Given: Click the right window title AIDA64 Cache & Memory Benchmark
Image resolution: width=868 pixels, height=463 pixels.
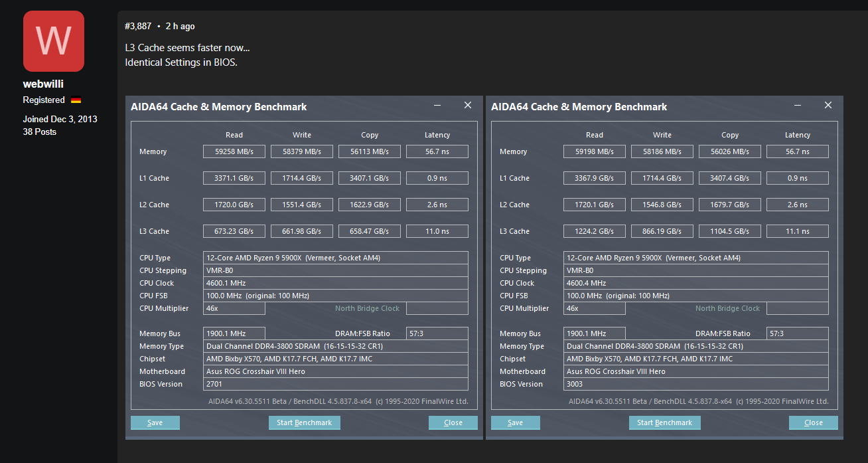Looking at the screenshot, I should pos(579,106).
